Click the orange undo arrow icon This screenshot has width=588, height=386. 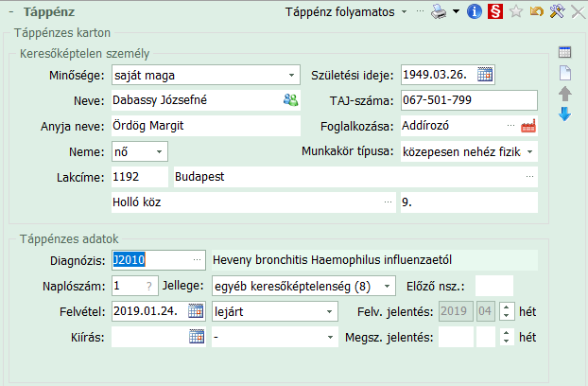point(537,11)
